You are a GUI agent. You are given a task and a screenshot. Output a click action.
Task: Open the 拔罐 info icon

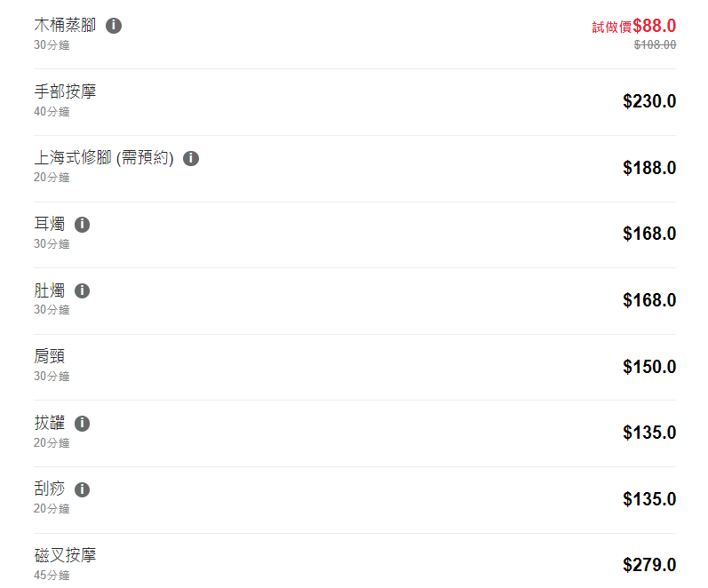[83, 424]
